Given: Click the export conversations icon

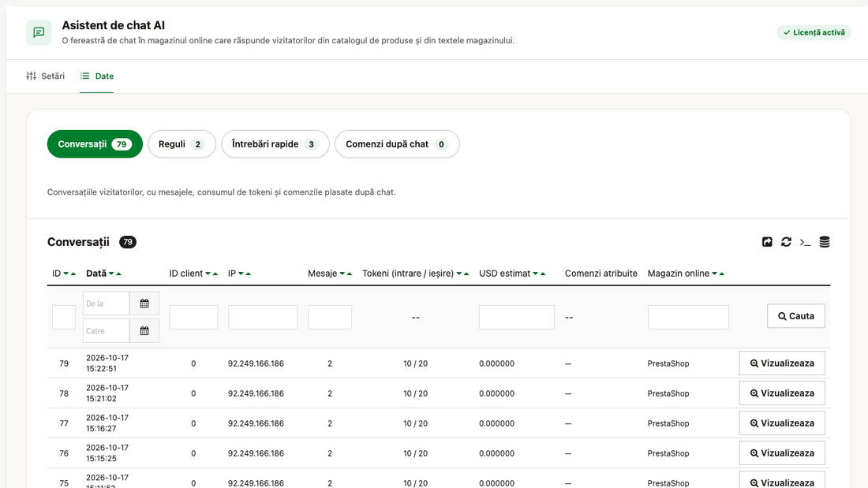Looking at the screenshot, I should (x=767, y=242).
